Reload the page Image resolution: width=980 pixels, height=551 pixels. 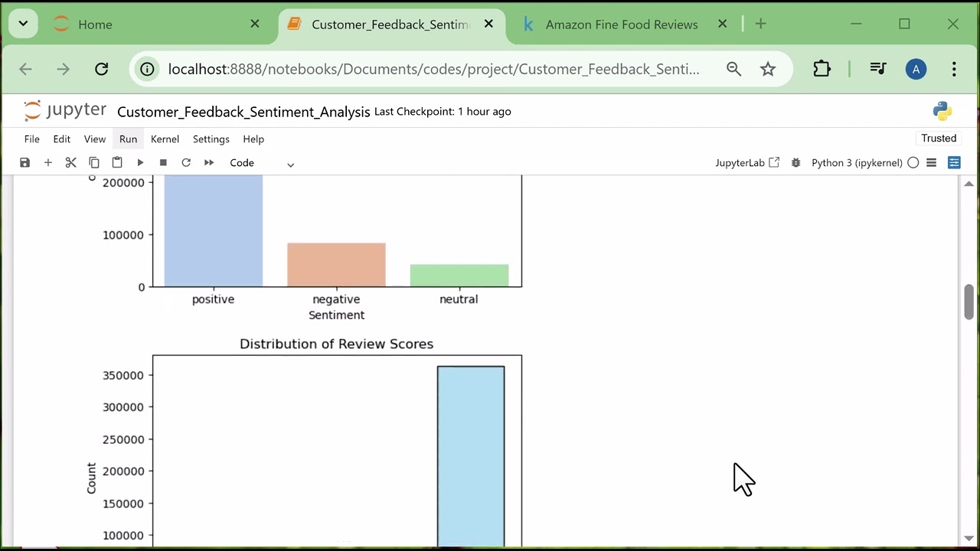tap(101, 69)
